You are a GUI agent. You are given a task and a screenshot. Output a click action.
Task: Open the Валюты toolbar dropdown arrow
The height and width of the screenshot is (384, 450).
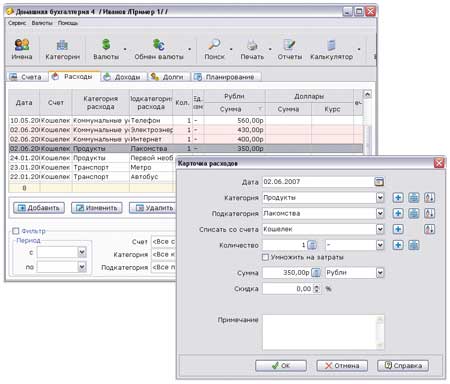pos(125,49)
